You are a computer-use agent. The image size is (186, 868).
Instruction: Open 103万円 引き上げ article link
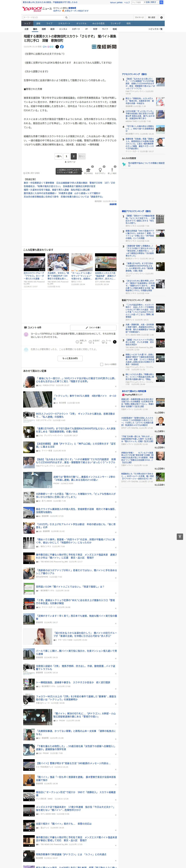[76, 526]
